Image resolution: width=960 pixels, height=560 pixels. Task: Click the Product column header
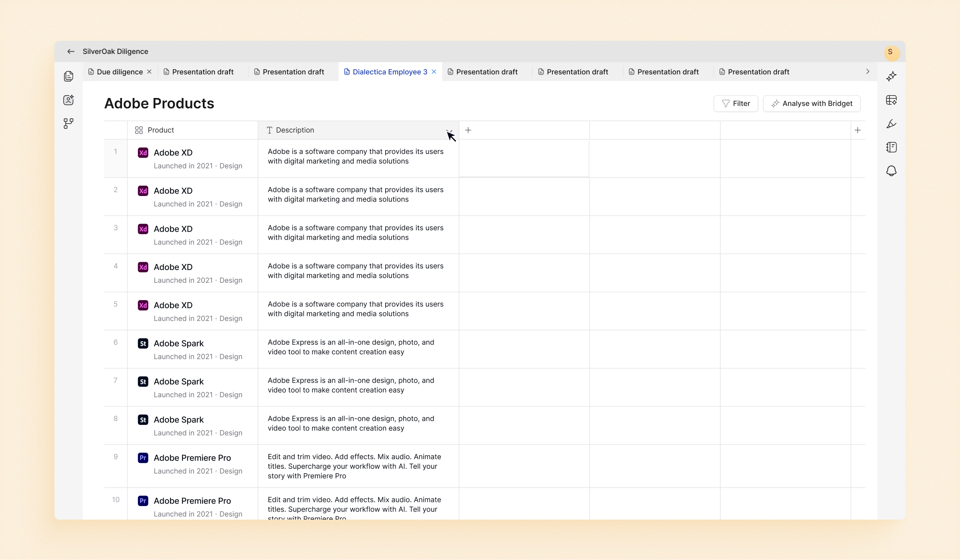(x=193, y=130)
